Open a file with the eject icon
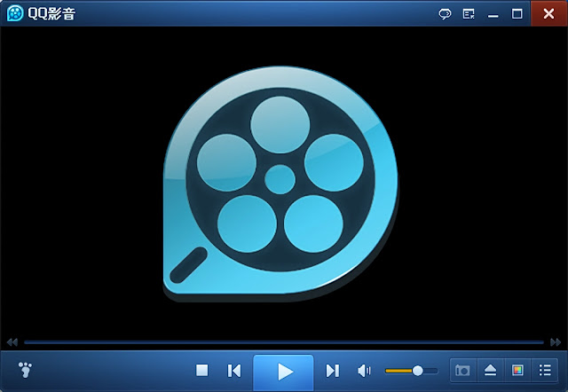The image size is (568, 392). (490, 371)
